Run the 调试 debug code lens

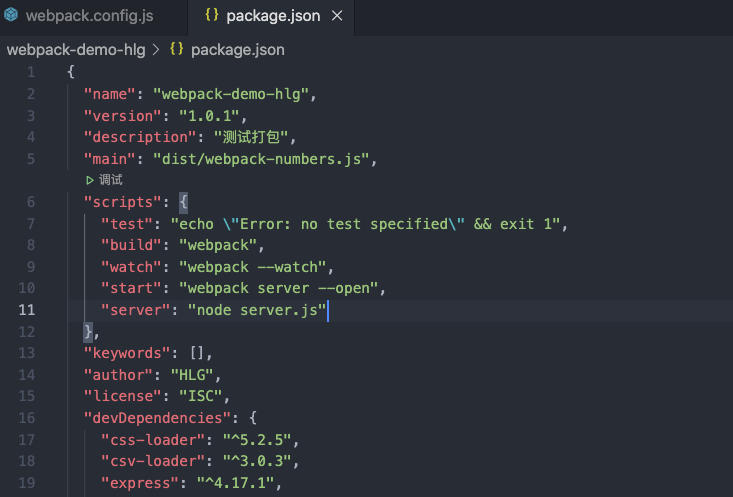point(111,180)
